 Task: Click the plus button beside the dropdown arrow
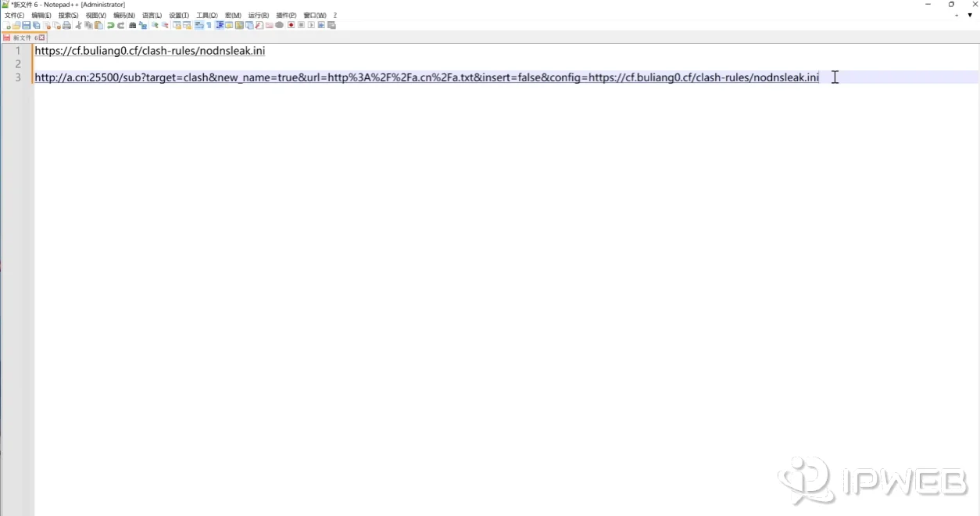tap(957, 15)
